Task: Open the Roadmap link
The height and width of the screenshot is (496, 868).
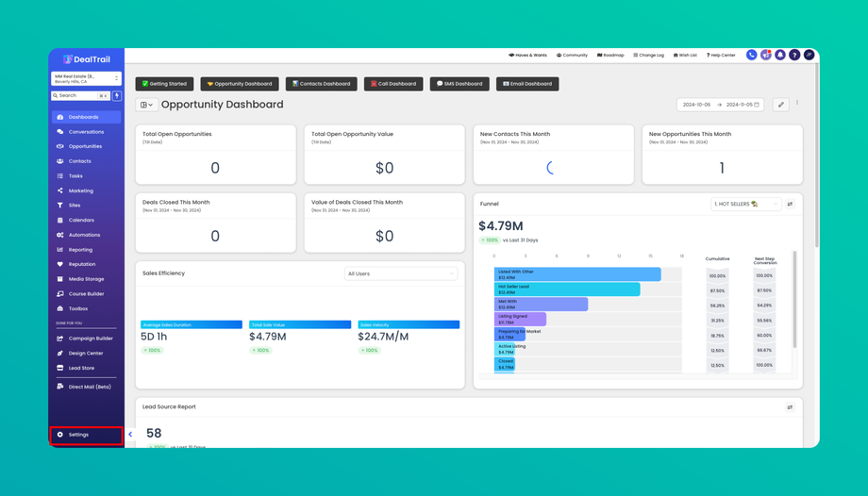Action: [x=610, y=56]
